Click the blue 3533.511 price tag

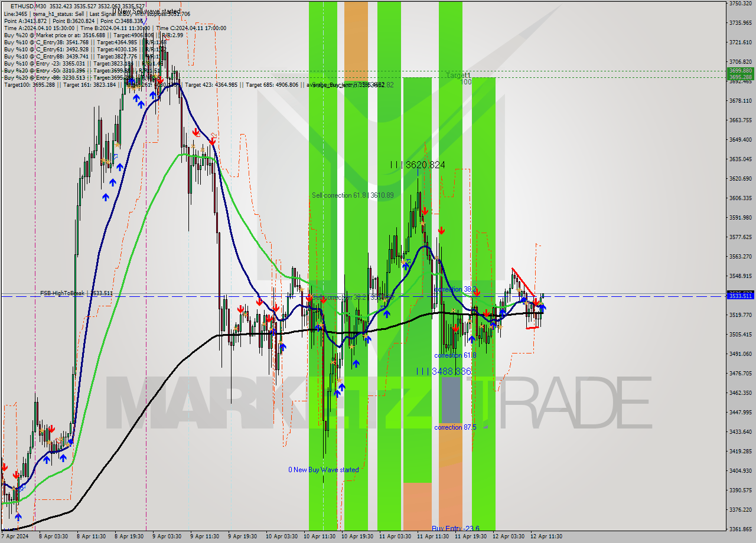coord(740,296)
